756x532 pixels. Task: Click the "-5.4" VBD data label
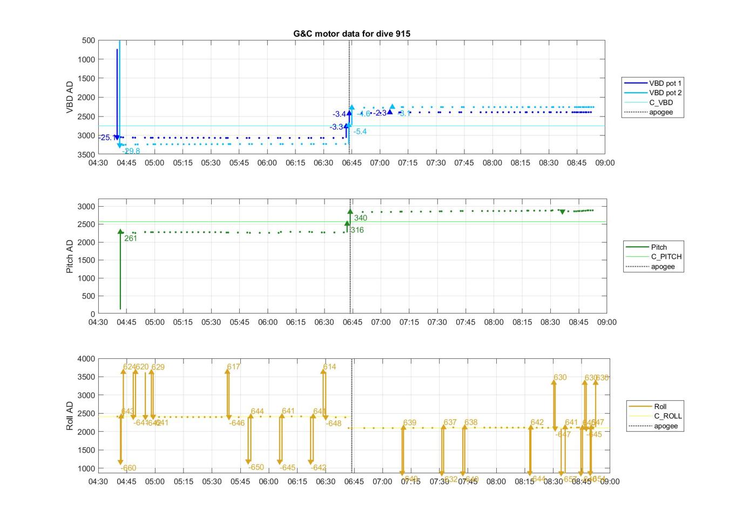coord(360,131)
